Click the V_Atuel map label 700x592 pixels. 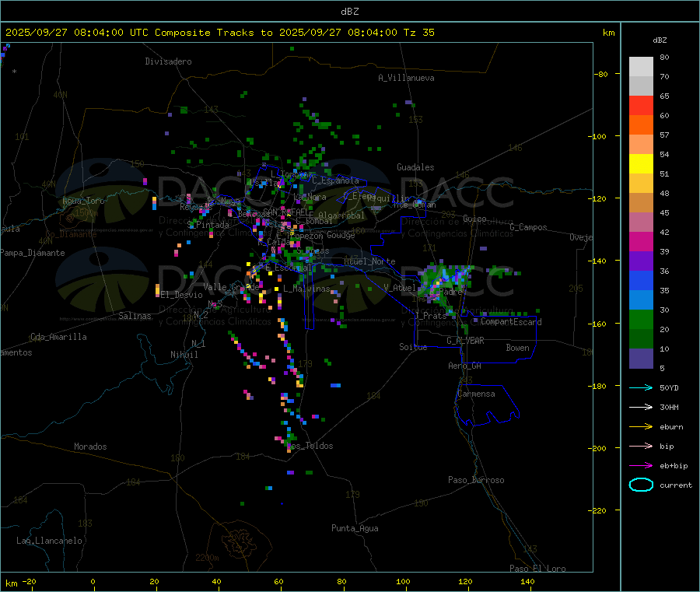pos(400,288)
